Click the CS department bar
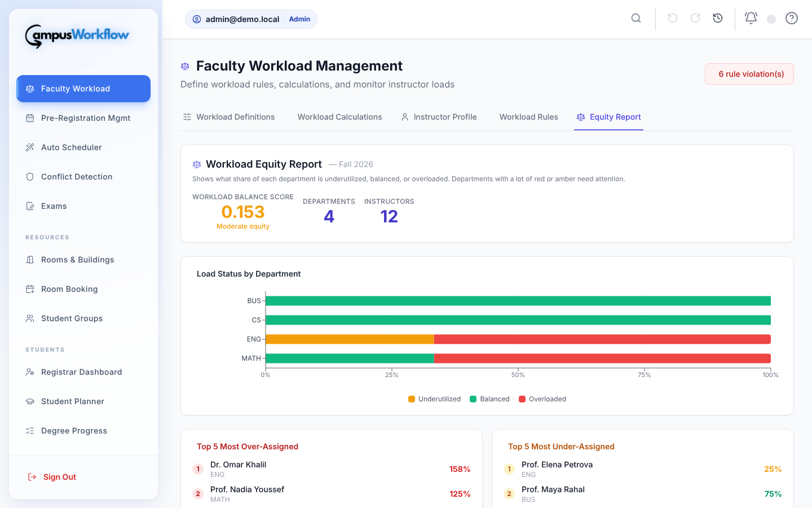 click(518, 320)
